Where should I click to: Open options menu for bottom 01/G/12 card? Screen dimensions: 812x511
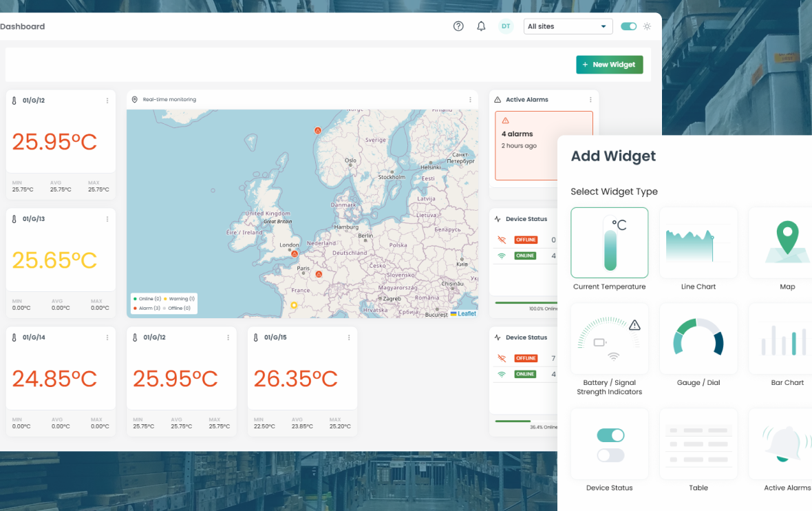228,337
